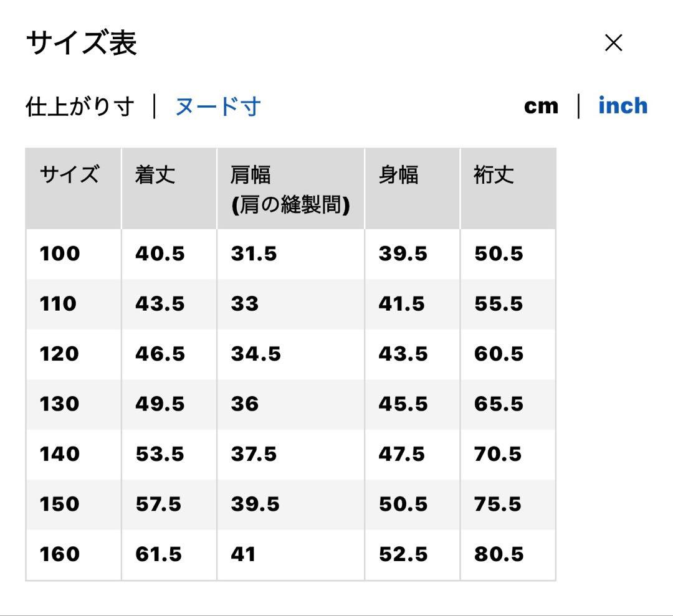Click the 着丈 column header
Viewport: 673px width, 616px height.
(x=155, y=175)
